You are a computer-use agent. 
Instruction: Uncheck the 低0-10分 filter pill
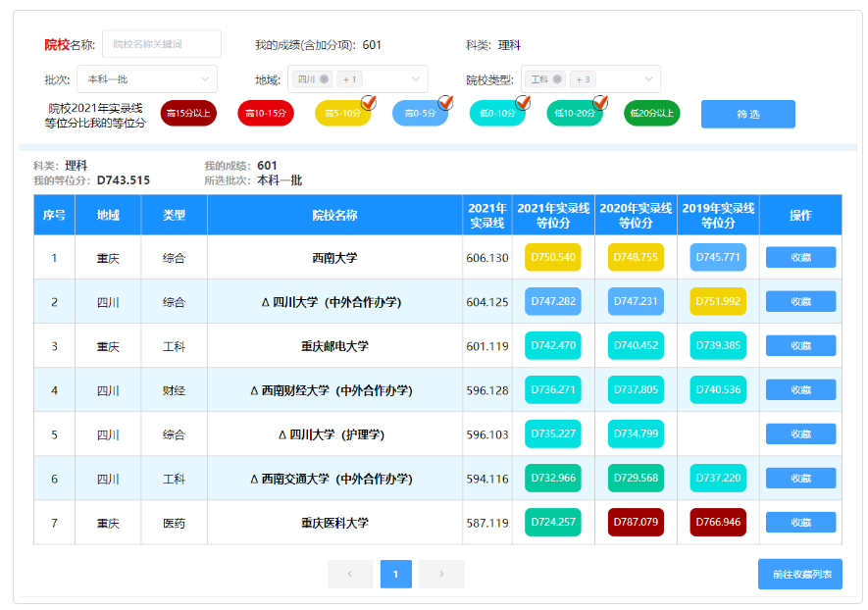tap(497, 114)
